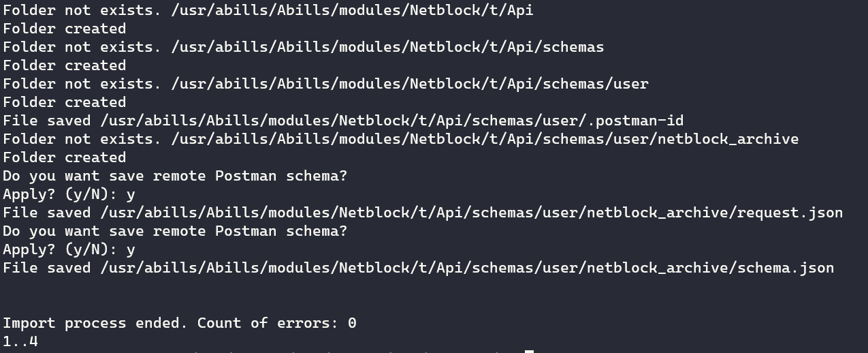Image resolution: width=868 pixels, height=353 pixels.
Task: Click 'File saved' before the .postman-id path
Action: pyautogui.click(x=46, y=121)
